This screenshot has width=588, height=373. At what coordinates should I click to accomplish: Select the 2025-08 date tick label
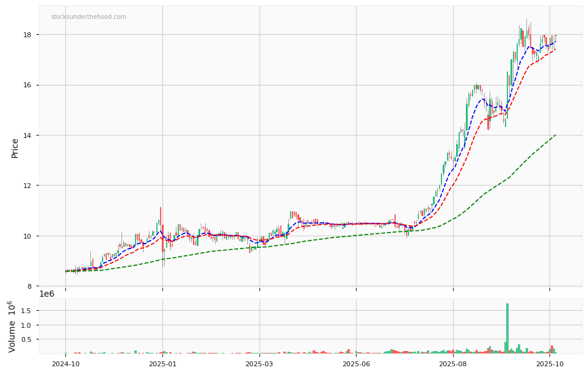[453, 364]
